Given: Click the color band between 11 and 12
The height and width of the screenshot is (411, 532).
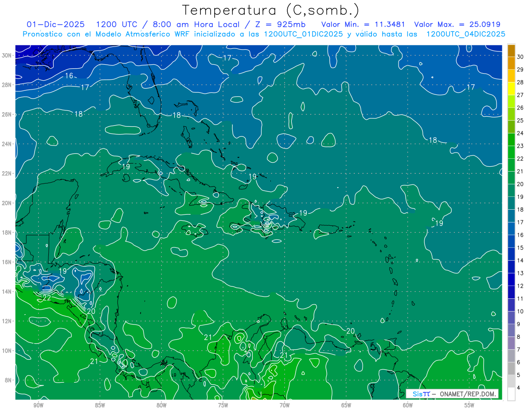Looking at the screenshot, I should 511,292.
